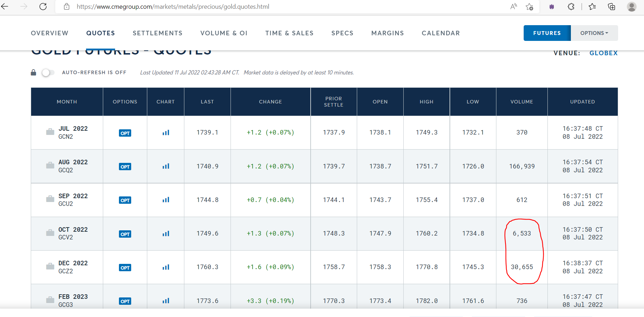Open browser favorites star list icon
Screen dimensions: 644x317
coord(592,7)
